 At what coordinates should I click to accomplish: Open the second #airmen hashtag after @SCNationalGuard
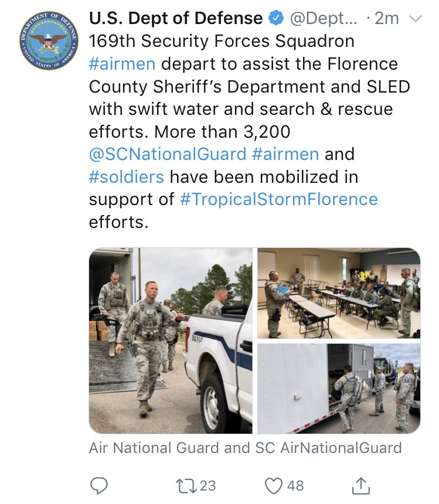(285, 154)
